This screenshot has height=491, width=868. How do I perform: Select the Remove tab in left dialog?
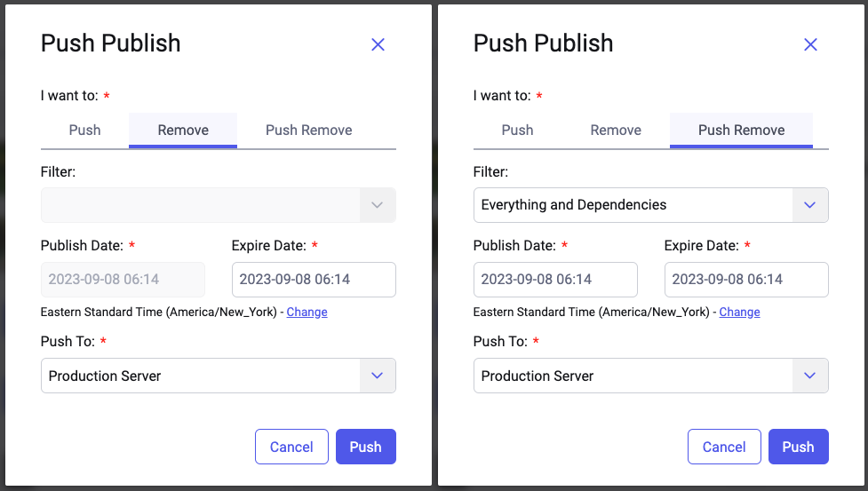[183, 130]
